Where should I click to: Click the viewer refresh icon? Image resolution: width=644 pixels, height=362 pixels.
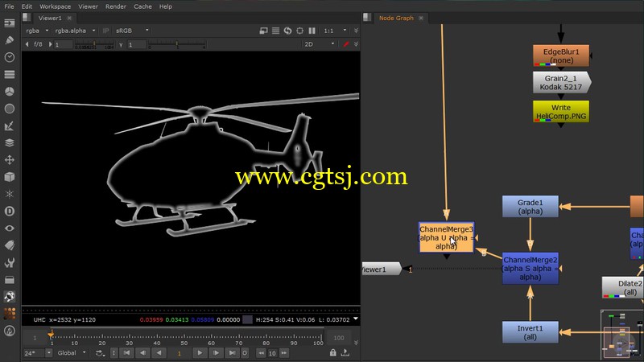(287, 31)
